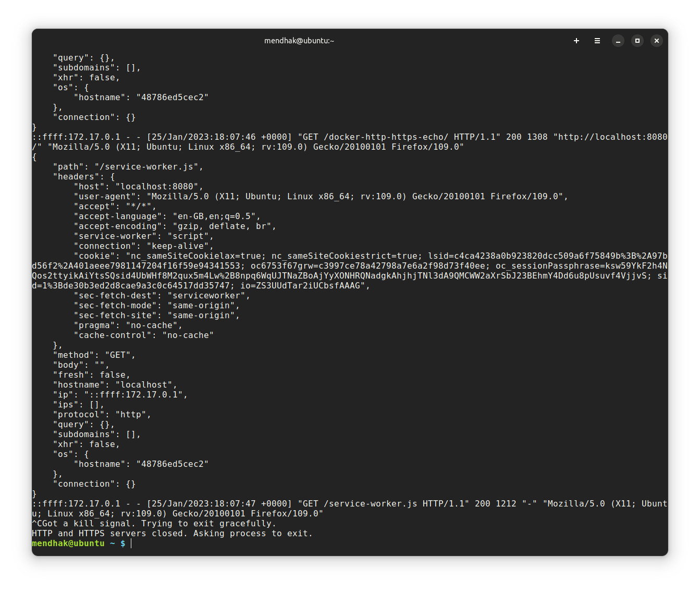Maximize the terminal window
Image resolution: width=700 pixels, height=591 pixels.
(637, 40)
